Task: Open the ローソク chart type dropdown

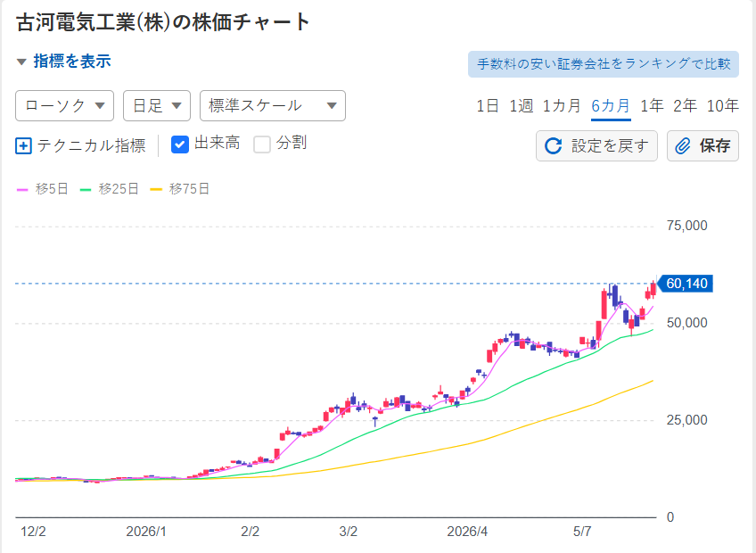Action: pos(64,105)
